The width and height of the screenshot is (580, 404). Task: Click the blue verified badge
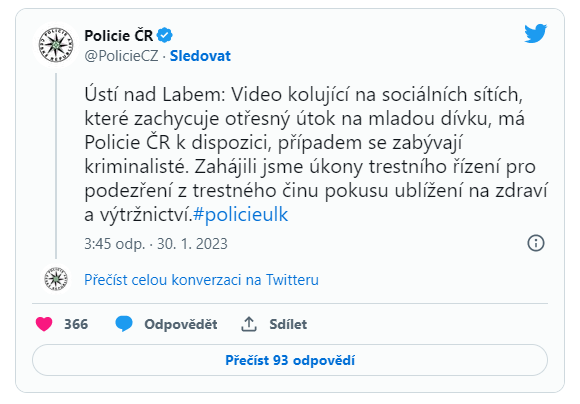(165, 36)
